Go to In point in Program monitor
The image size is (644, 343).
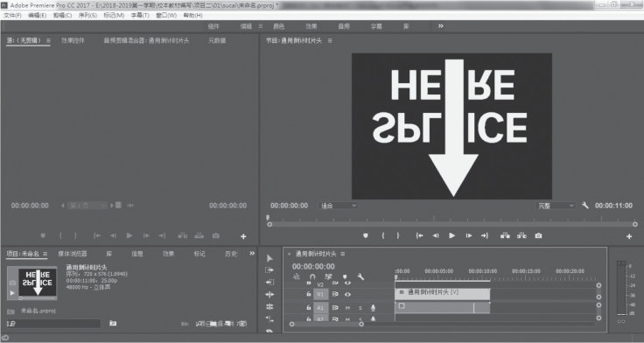[x=419, y=235]
